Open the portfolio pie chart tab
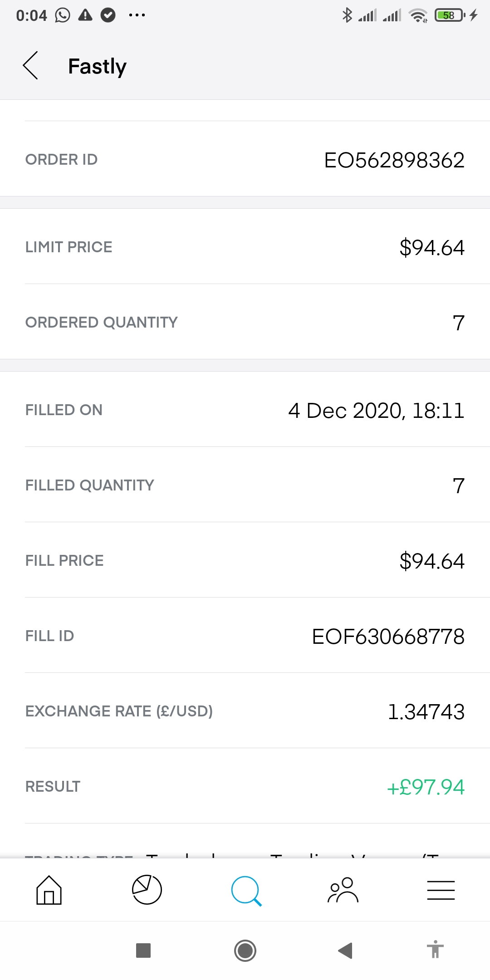The image size is (490, 980). (x=147, y=890)
